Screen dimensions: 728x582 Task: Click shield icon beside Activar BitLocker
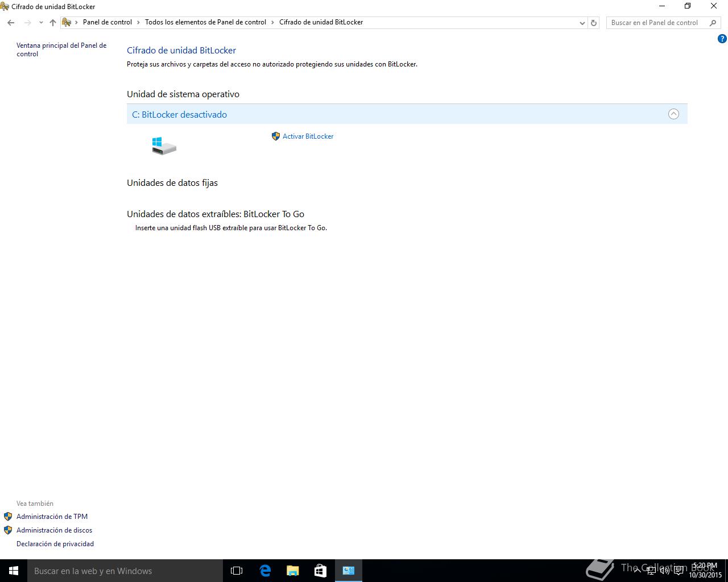(x=276, y=136)
